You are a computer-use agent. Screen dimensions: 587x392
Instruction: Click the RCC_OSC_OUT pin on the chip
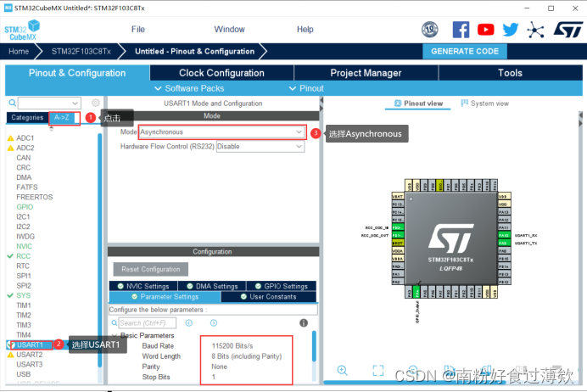(x=398, y=235)
